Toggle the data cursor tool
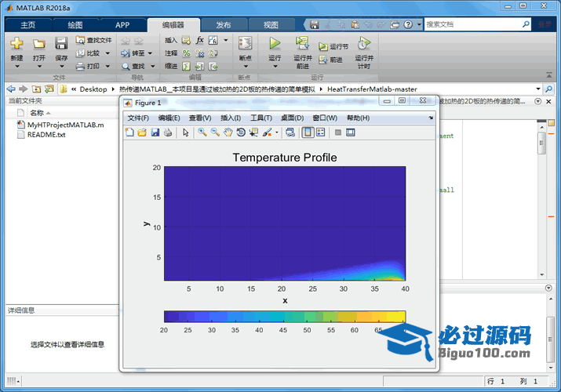The image size is (561, 392). click(x=253, y=132)
